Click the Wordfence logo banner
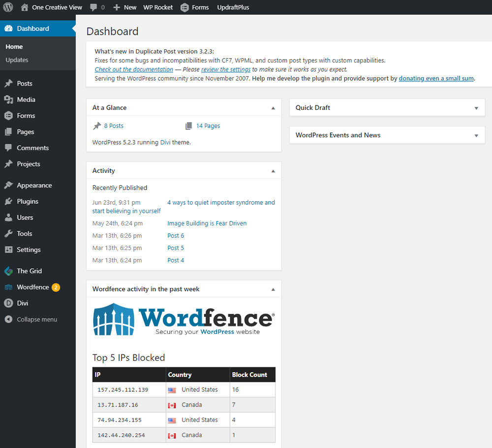The width and height of the screenshot is (492, 448). click(x=184, y=320)
